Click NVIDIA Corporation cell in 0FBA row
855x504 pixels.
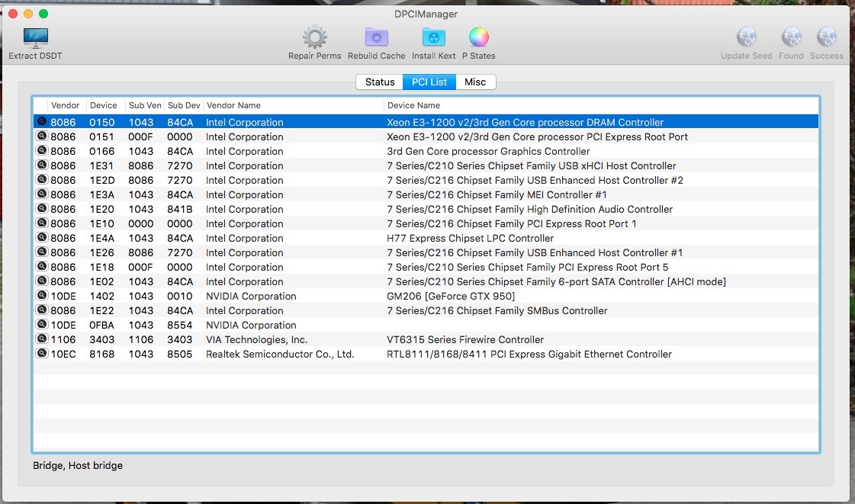pyautogui.click(x=251, y=326)
